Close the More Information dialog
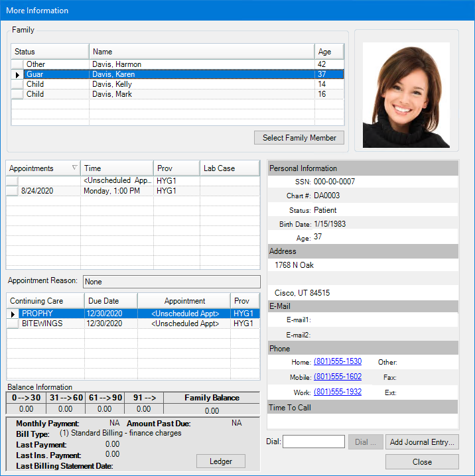Screen dimensions: 475x476 click(x=422, y=462)
